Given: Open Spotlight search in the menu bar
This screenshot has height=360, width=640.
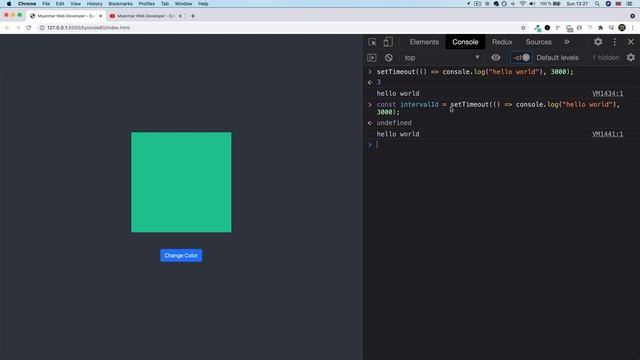Looking at the screenshot, I should pyautogui.click(x=597, y=4).
